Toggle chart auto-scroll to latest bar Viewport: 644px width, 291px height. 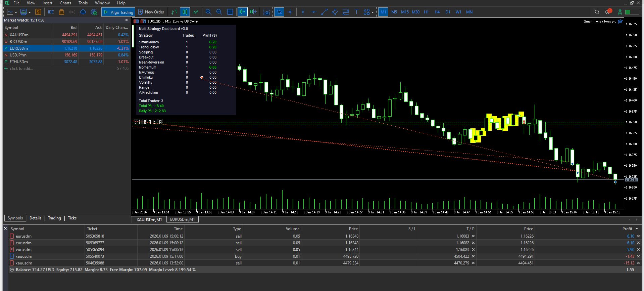pyautogui.click(x=242, y=12)
